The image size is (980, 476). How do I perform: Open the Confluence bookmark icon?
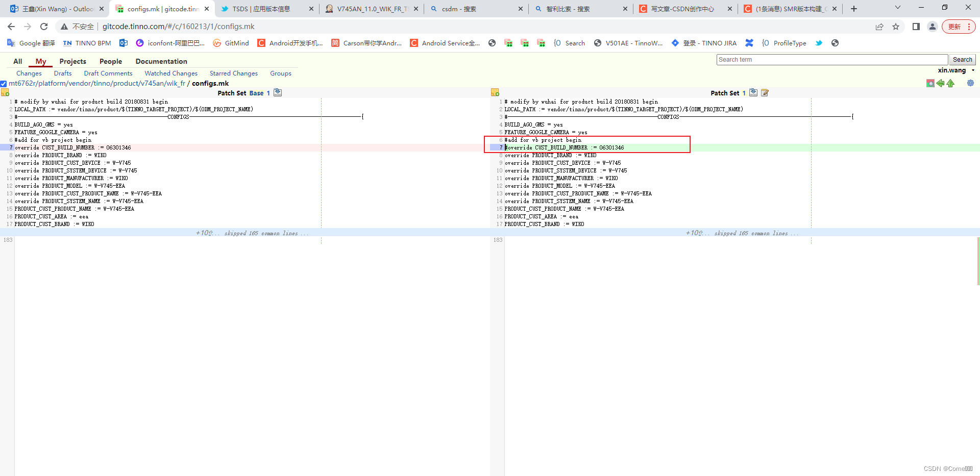point(749,43)
